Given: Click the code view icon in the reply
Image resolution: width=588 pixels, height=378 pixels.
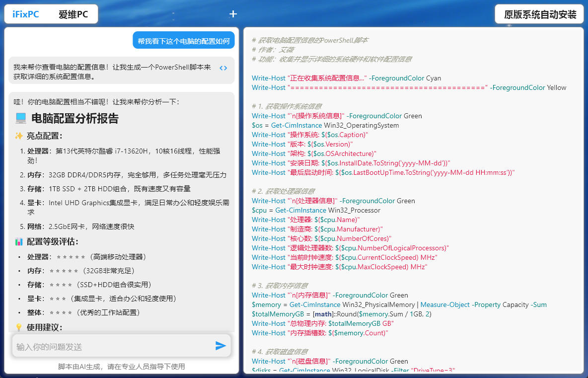Looking at the screenshot, I should coord(223,68).
